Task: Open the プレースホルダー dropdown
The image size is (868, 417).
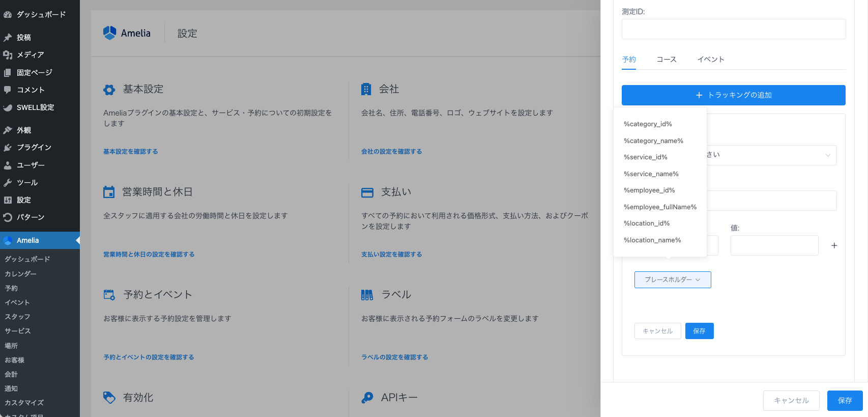Action: pos(672,280)
